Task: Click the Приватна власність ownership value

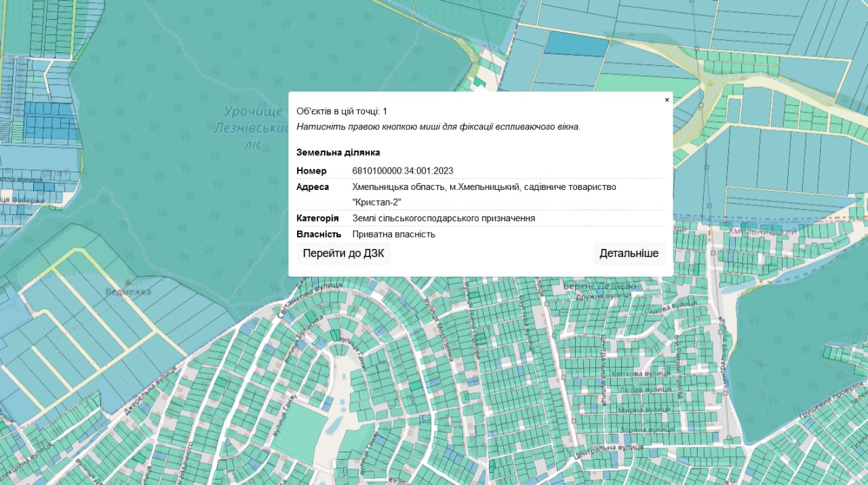Action: point(394,234)
